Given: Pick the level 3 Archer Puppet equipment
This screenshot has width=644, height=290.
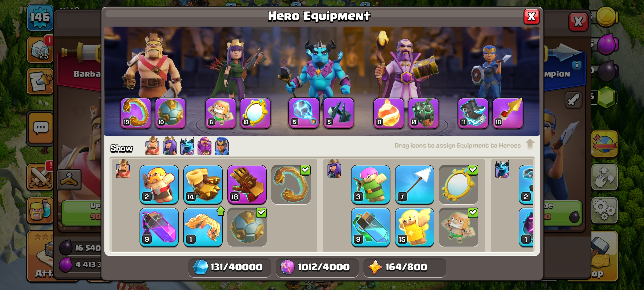Looking at the screenshot, I should (371, 184).
